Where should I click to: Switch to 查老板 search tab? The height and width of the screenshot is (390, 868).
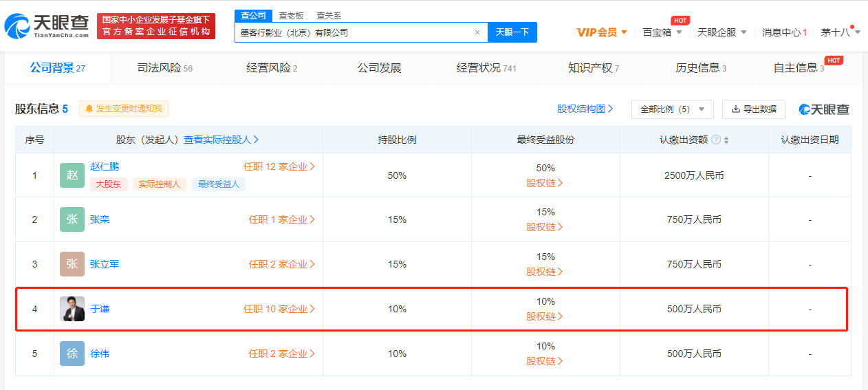pos(290,15)
